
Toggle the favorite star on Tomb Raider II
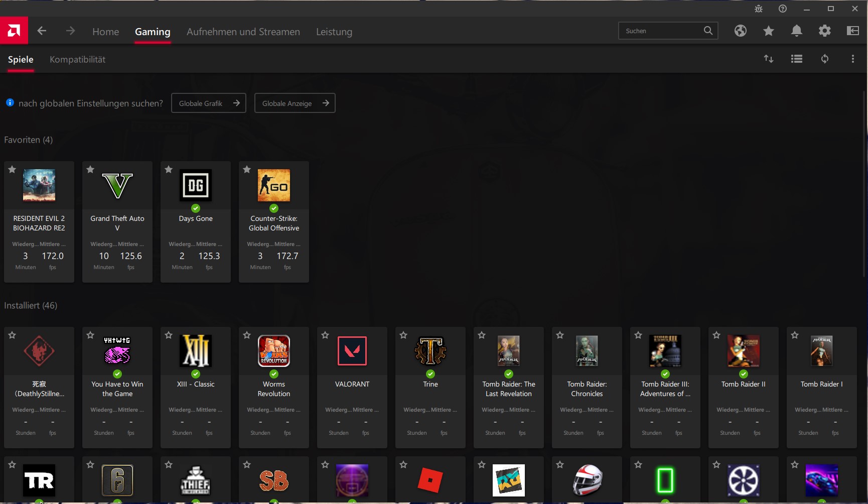pyautogui.click(x=716, y=335)
